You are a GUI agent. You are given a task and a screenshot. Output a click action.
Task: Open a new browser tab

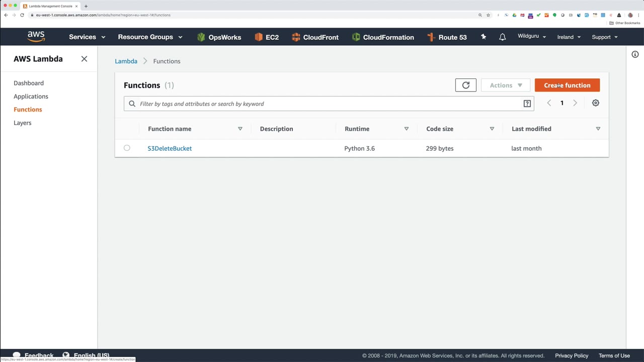(86, 6)
